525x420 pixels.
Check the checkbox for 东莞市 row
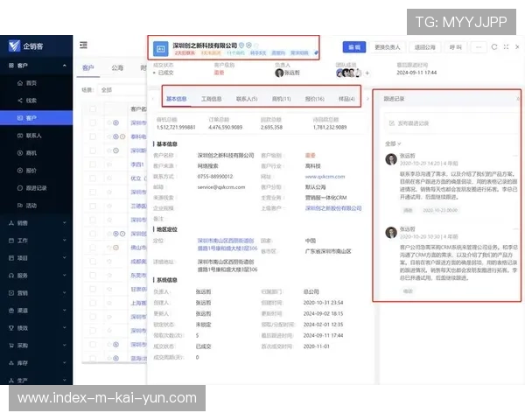click(93, 275)
